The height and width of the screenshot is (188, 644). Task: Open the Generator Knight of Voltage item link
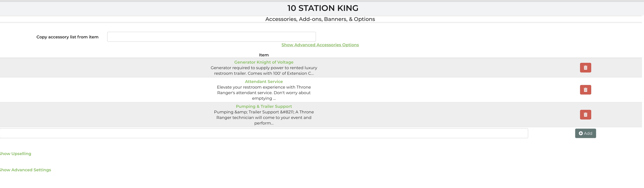[x=264, y=62]
